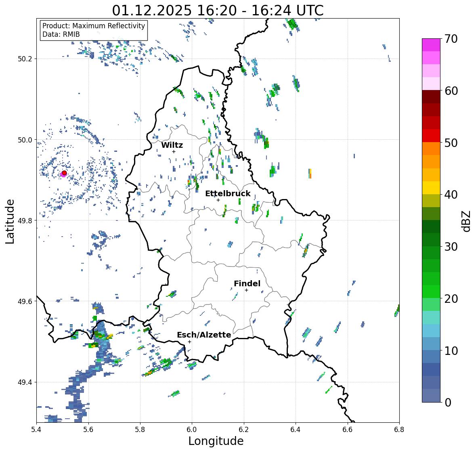Click the bright red colorbar segment near 50
Viewport: 476px width, 451px height.
(431, 136)
